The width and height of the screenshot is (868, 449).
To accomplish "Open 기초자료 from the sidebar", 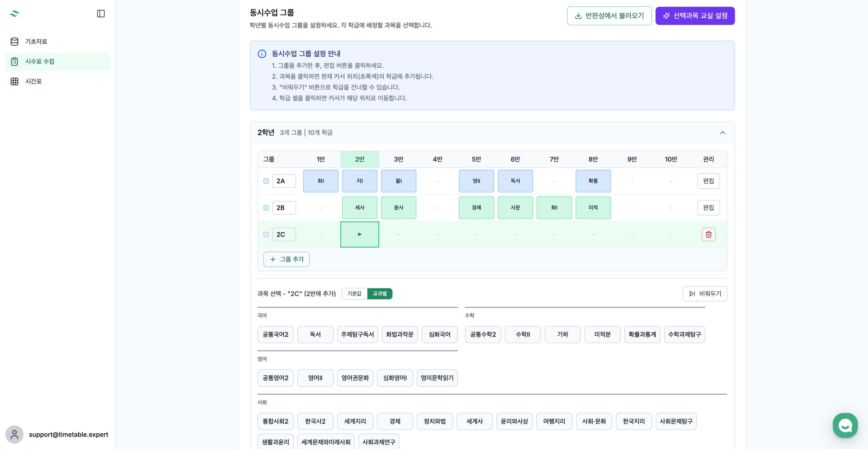I will coord(36,41).
